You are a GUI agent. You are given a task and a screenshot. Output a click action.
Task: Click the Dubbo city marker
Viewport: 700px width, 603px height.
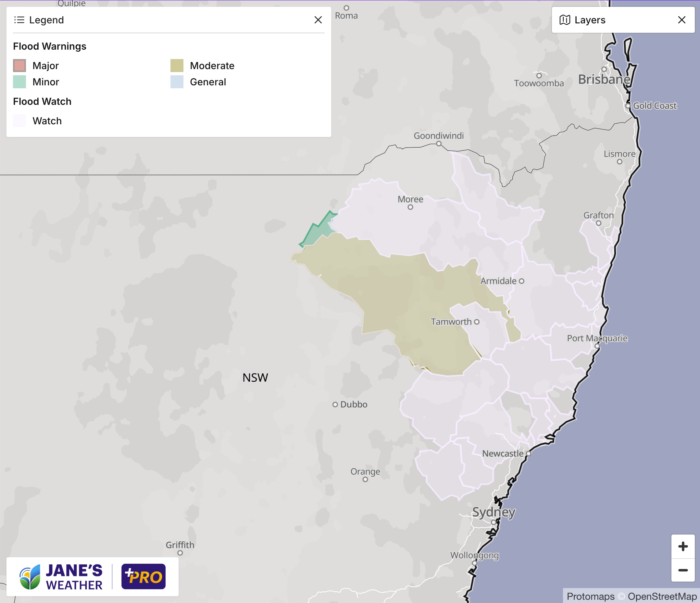335,404
